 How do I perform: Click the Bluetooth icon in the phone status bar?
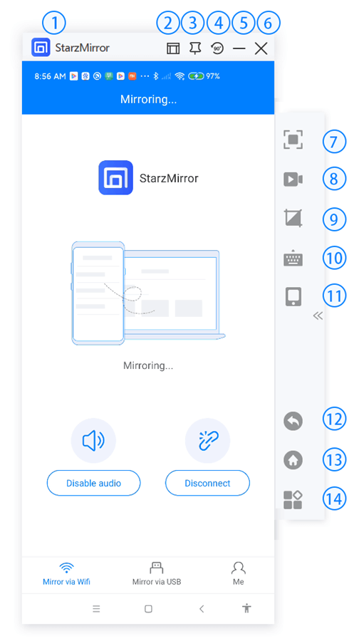click(156, 76)
